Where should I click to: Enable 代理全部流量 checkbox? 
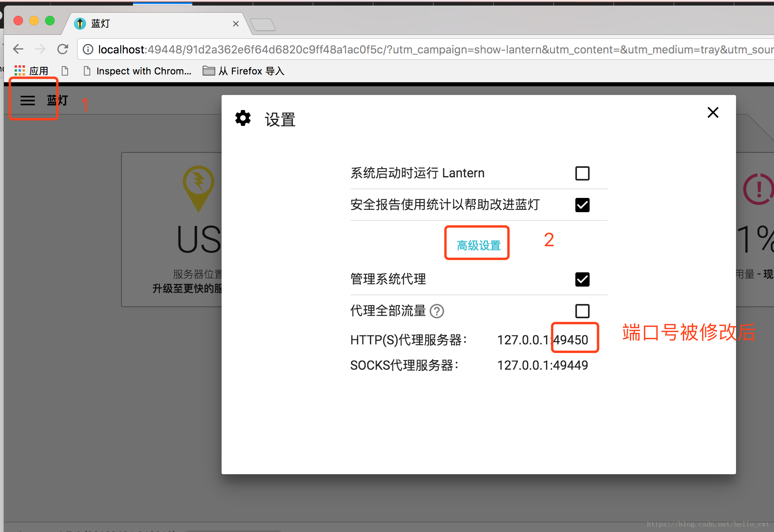click(582, 311)
